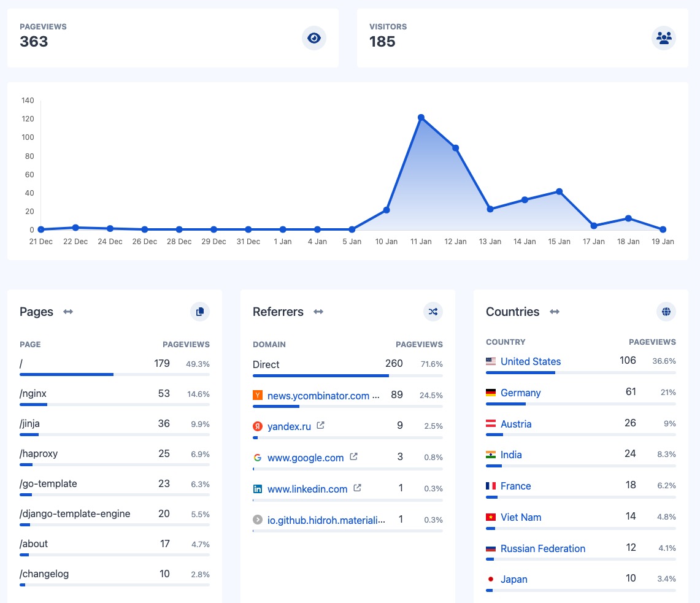This screenshot has width=700, height=603.
Task: Open external link icon beside www.linkedin.com
Action: pyautogui.click(x=358, y=488)
